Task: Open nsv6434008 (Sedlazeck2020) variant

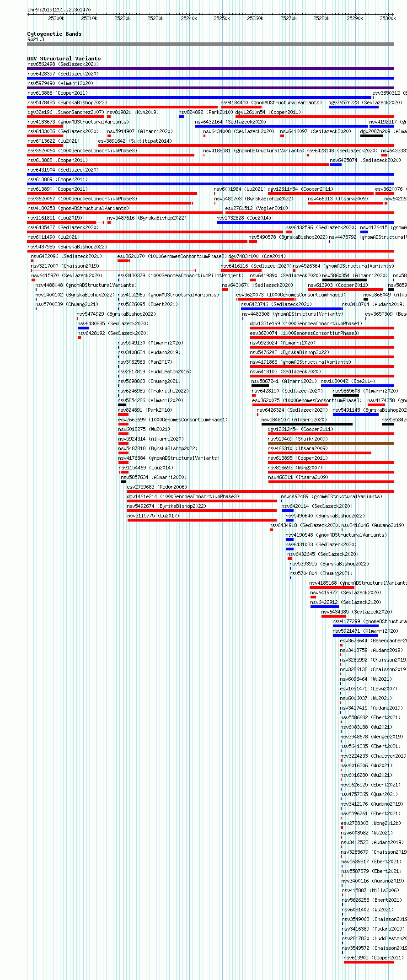Action: (239, 131)
